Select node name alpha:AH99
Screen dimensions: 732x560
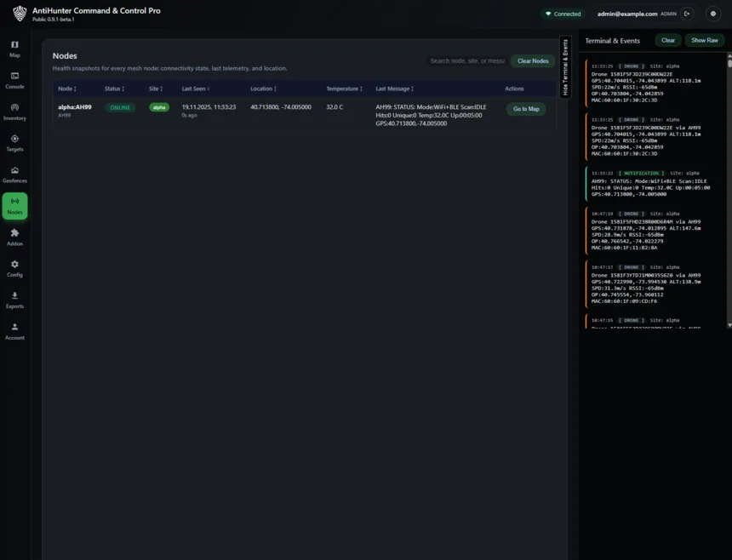coord(75,107)
